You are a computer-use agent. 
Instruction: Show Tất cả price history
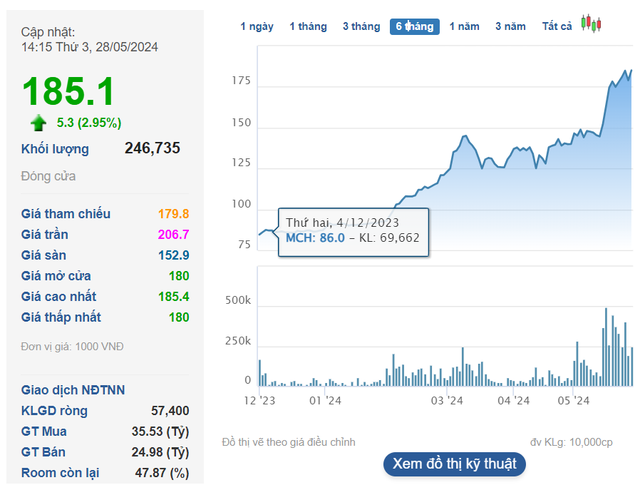point(557,27)
